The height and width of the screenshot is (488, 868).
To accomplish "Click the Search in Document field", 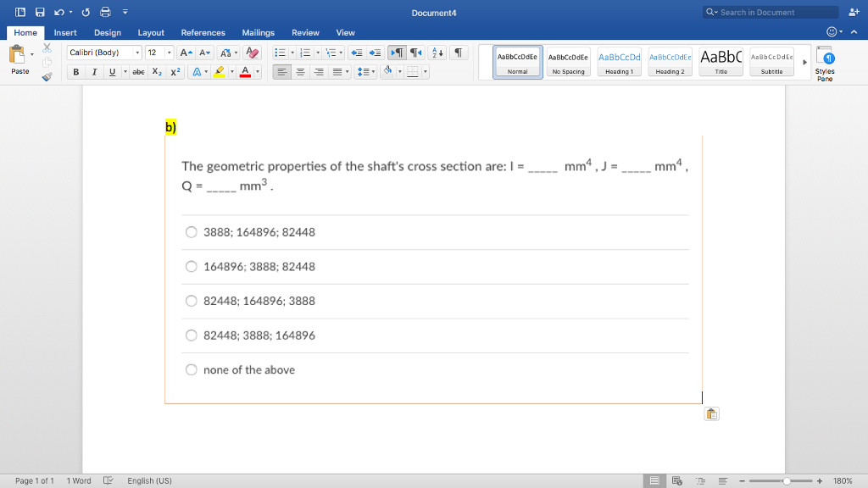I will (771, 12).
